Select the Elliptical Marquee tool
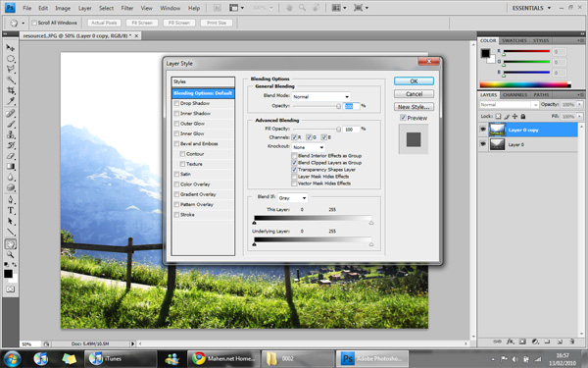Viewport: 588px width, 368px height. (10, 59)
